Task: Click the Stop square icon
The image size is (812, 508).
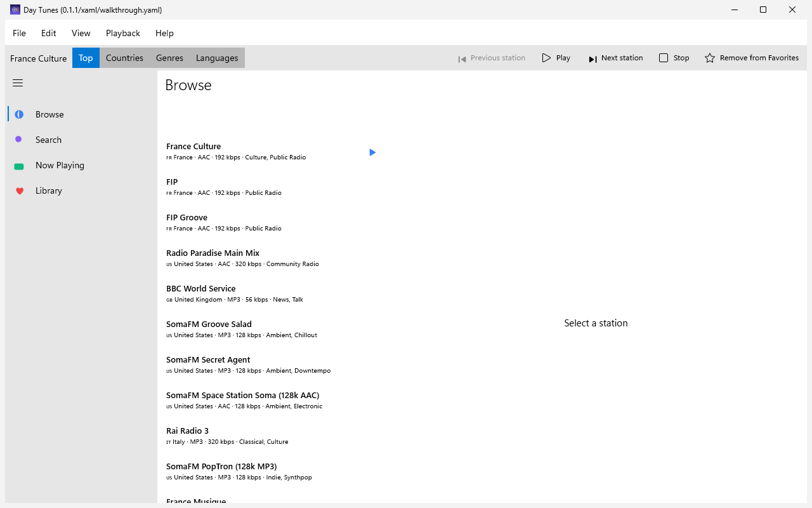Action: [664, 58]
